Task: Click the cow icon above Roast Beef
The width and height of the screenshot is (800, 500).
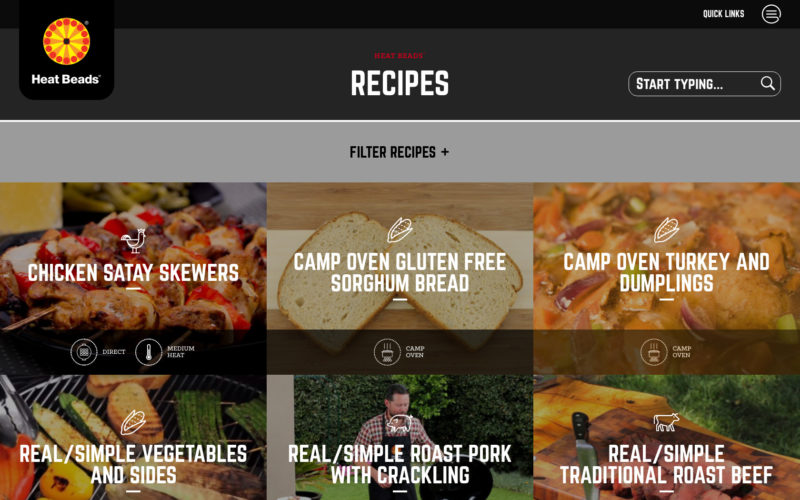Action: coord(666,422)
